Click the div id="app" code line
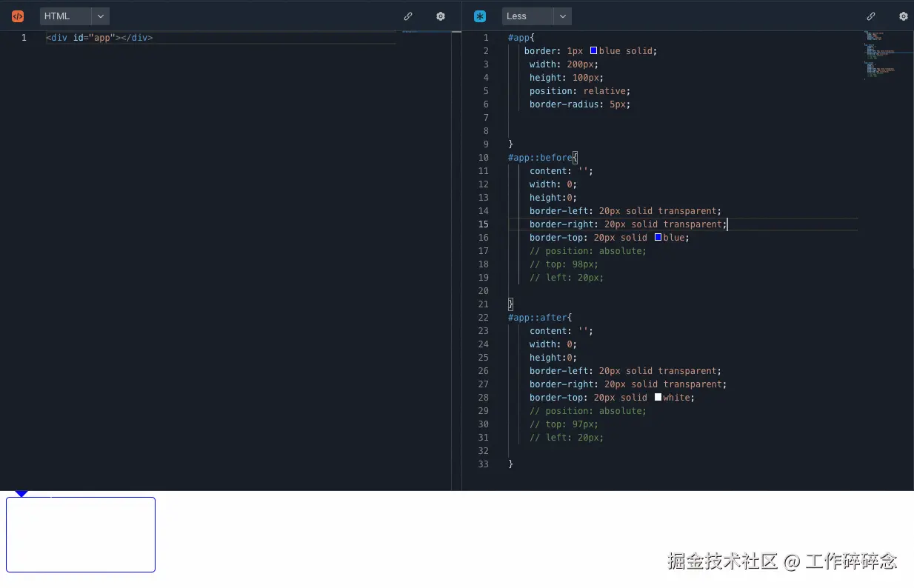 (99, 38)
